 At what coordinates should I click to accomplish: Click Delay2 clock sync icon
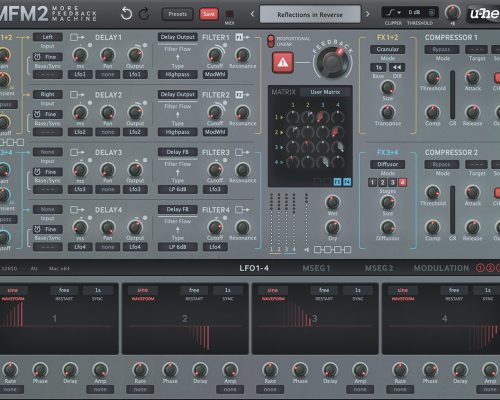coord(37,114)
